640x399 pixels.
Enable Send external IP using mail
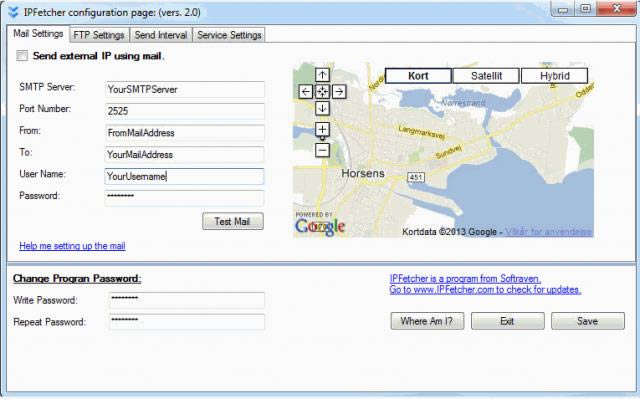[x=22, y=55]
